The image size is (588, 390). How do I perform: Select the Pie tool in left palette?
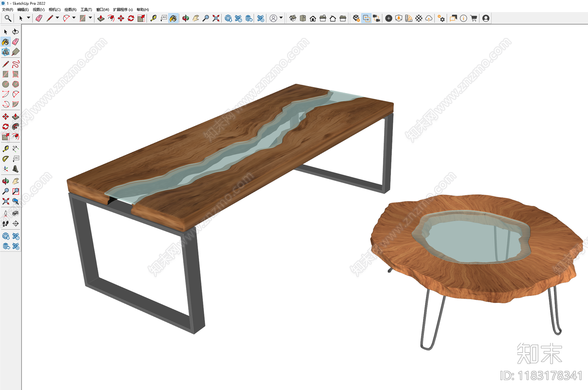click(x=15, y=104)
